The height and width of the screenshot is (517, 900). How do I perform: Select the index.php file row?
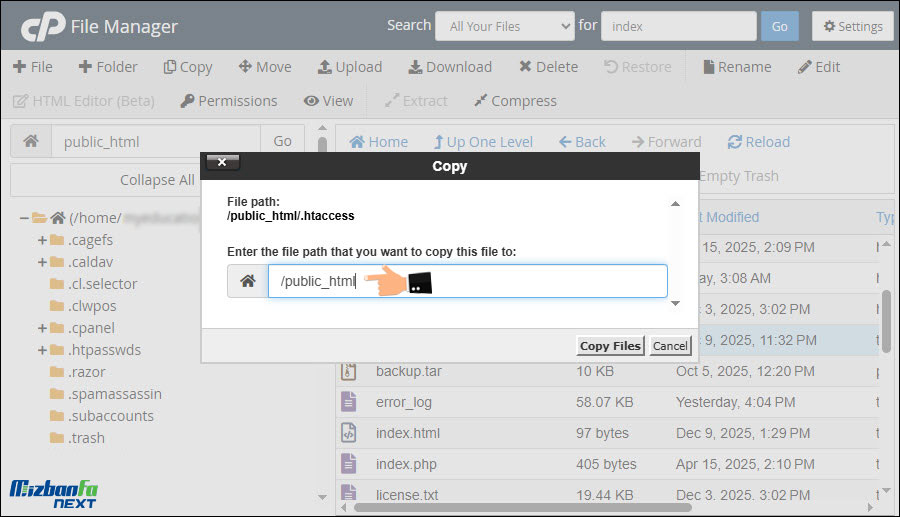[406, 464]
